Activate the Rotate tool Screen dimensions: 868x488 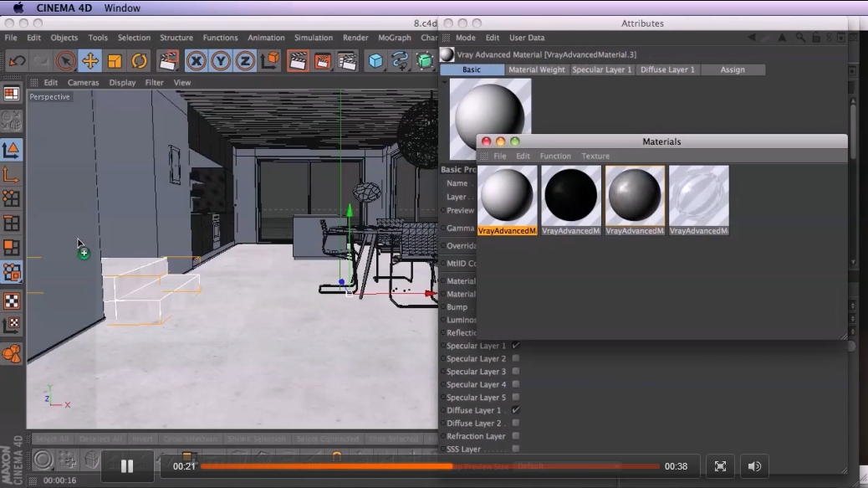coord(139,61)
